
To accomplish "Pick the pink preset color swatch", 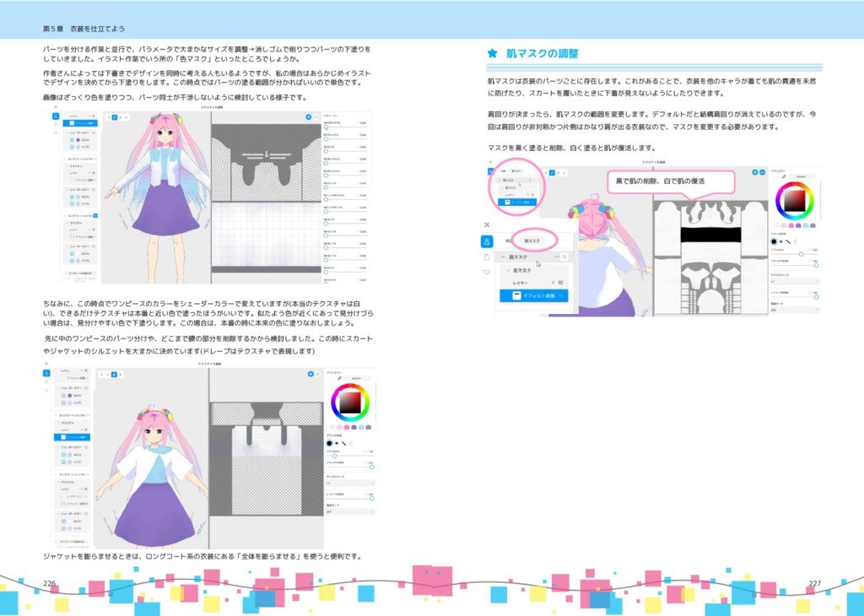I will [340, 427].
